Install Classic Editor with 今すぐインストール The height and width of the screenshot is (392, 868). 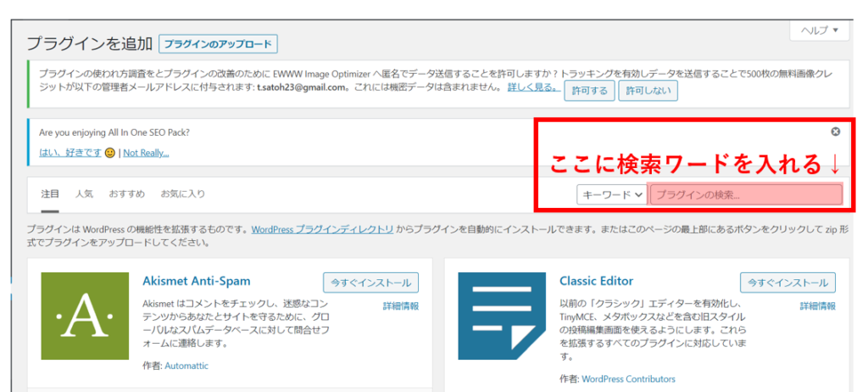787,283
